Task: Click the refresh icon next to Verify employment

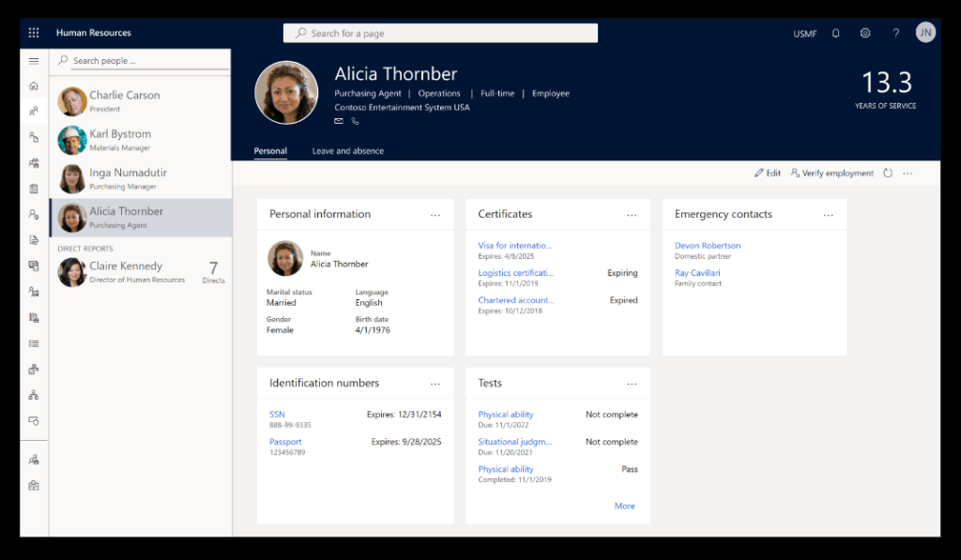Action: pos(888,174)
